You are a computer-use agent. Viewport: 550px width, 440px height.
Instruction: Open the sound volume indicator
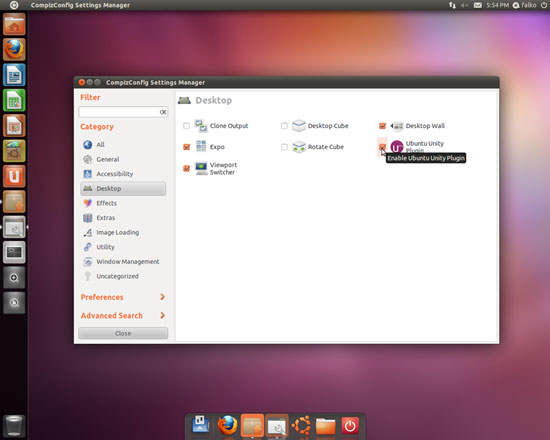click(464, 5)
